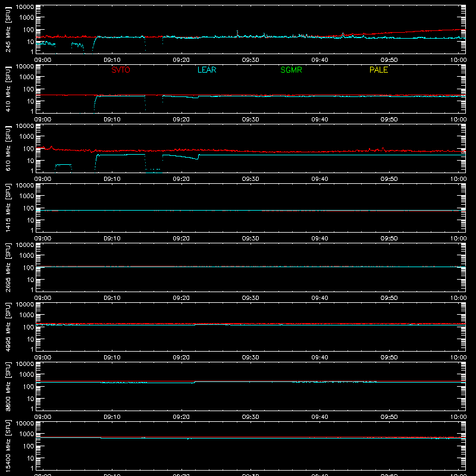Click 09:10 time label under 2695 MHz panel

(112, 298)
